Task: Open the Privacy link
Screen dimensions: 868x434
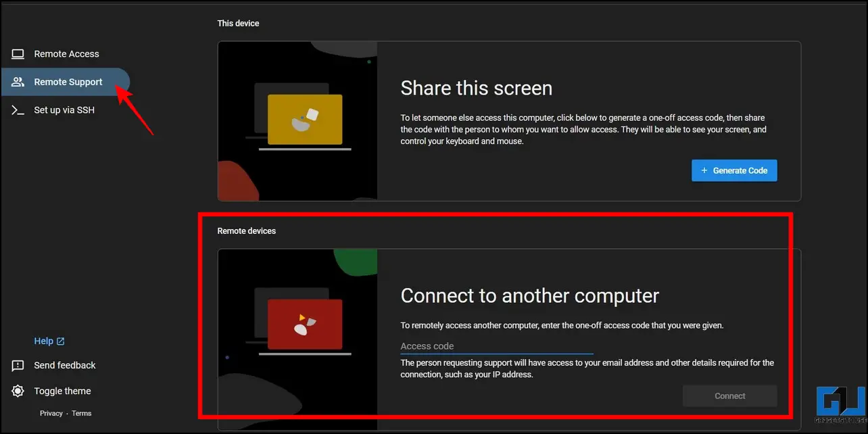Action: pos(51,413)
